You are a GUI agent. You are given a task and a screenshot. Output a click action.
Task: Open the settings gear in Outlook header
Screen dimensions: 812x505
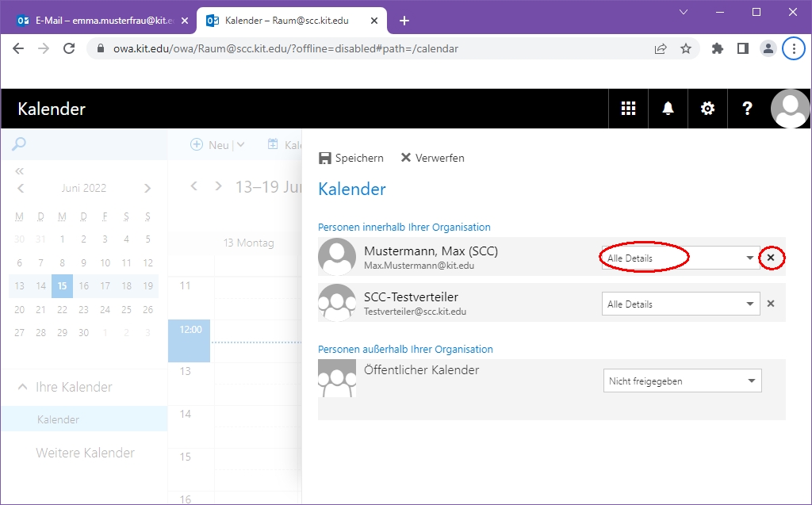pyautogui.click(x=707, y=109)
